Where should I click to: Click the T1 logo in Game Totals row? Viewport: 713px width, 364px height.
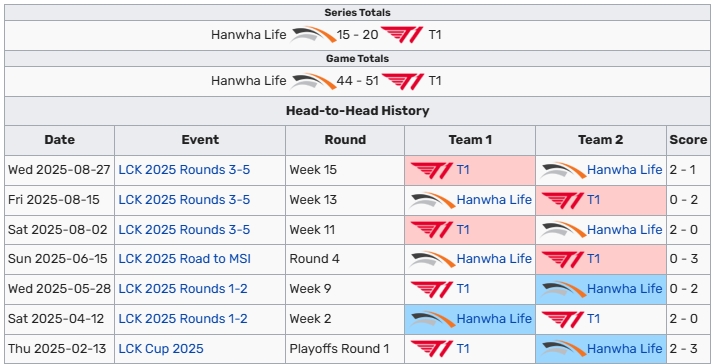coord(403,81)
